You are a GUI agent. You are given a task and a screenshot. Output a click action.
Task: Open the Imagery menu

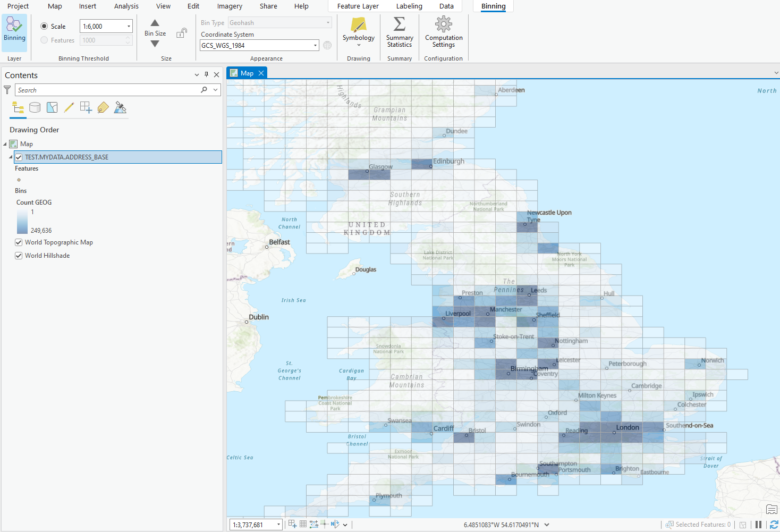(x=229, y=6)
